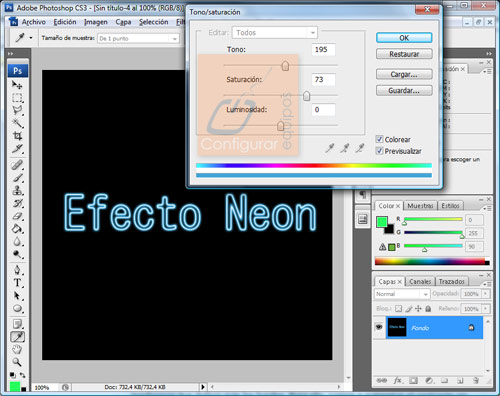This screenshot has height=396, width=500.
Task: Uncheck the Previsualizar checkbox
Action: click(379, 151)
